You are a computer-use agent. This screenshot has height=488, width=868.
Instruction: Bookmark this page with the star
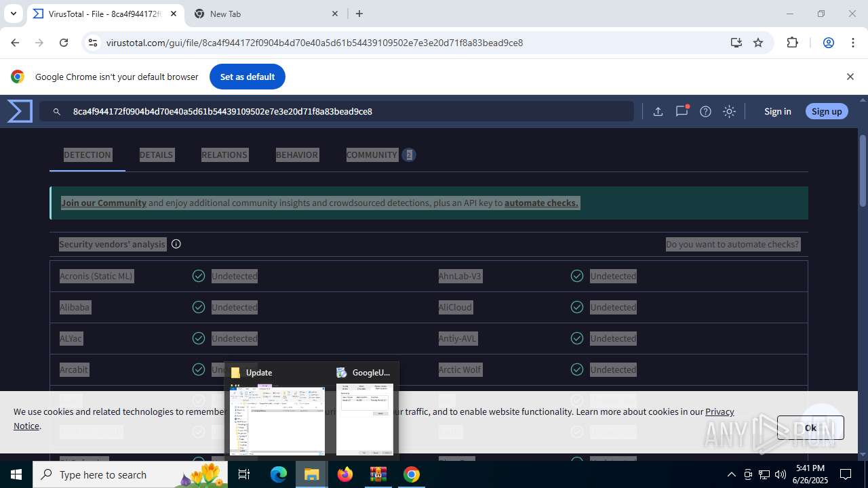point(758,43)
